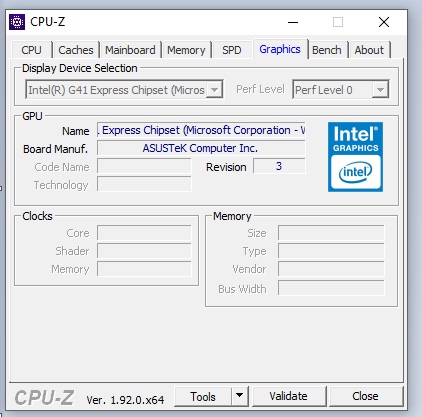422x417 pixels.
Task: Click the memory Size field
Action: click(331, 233)
